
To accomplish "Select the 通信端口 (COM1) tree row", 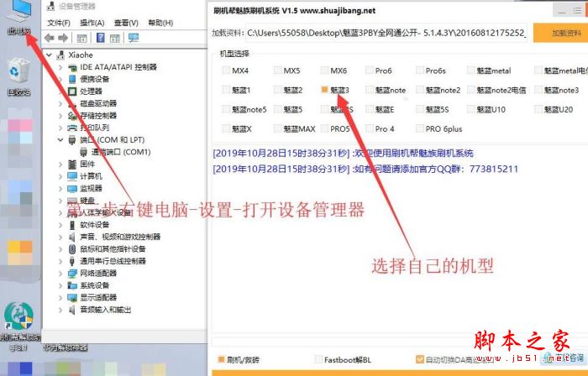I will pos(115,152).
